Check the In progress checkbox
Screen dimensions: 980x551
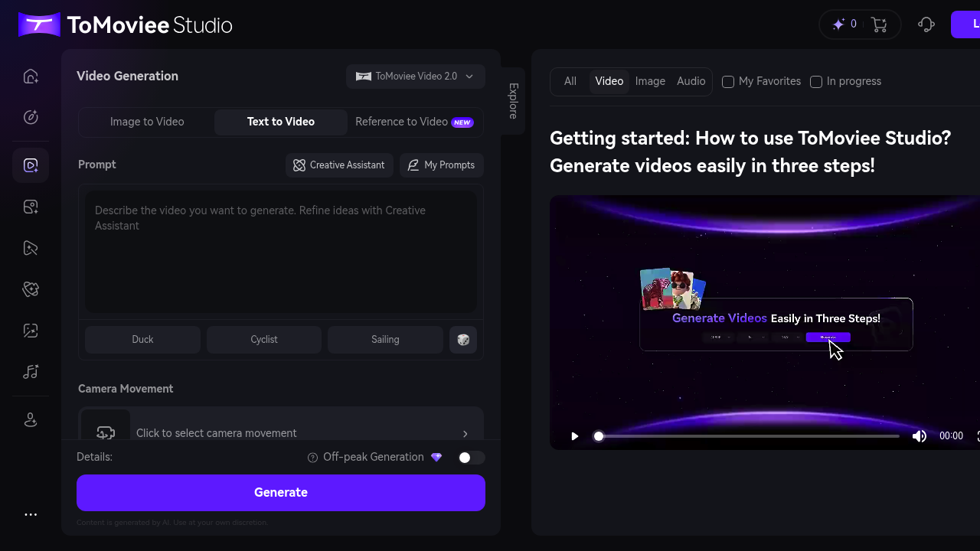(816, 81)
